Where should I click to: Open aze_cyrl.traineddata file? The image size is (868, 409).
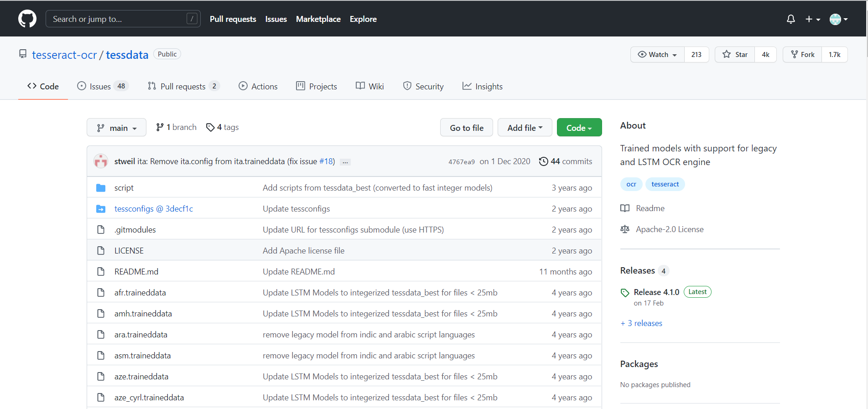(x=149, y=398)
